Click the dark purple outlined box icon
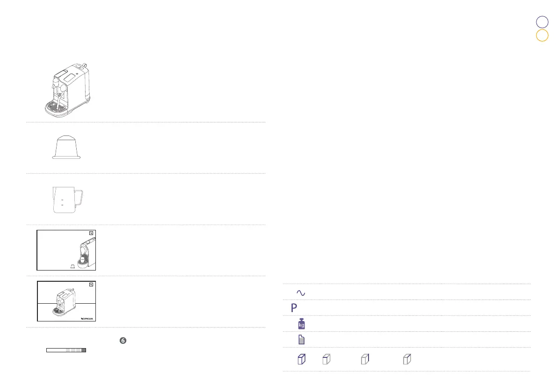This screenshot has height=392, width=557. 302,359
